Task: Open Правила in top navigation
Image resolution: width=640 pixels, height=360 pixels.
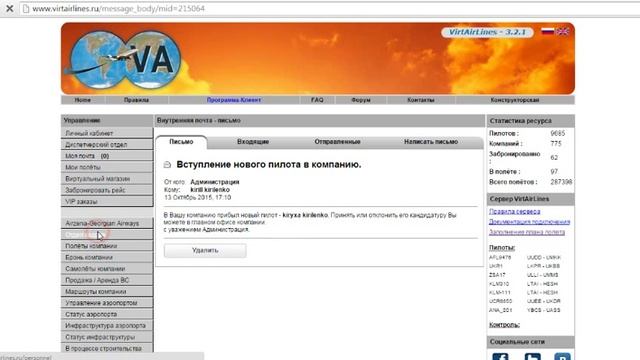Action: pos(136,100)
